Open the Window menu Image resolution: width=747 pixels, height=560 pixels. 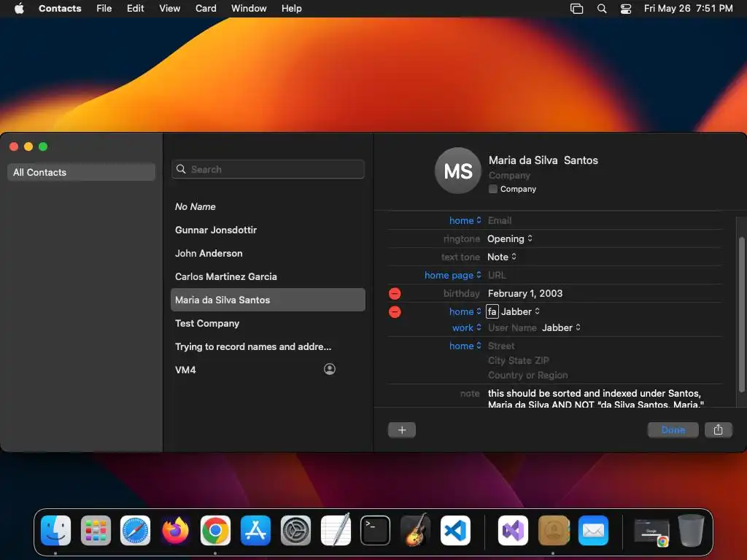point(249,9)
